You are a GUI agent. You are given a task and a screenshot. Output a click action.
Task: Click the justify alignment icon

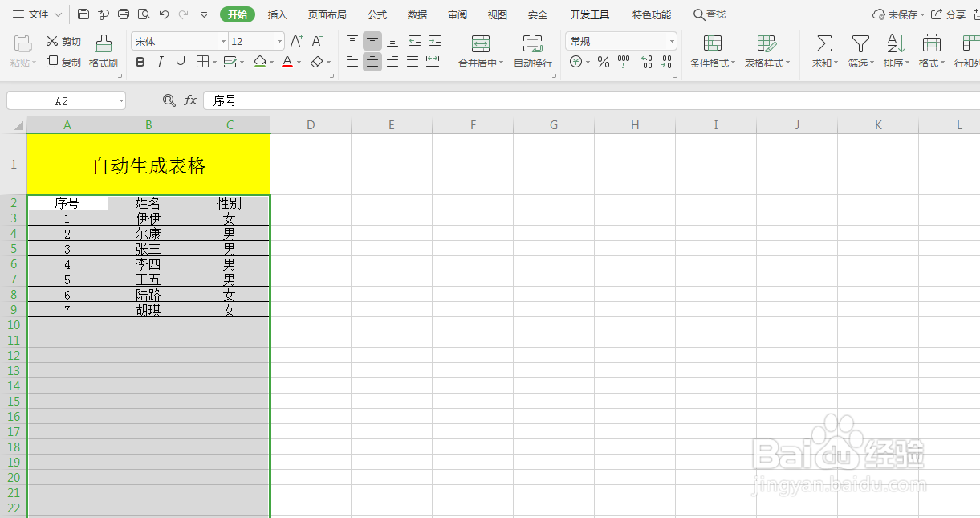(413, 62)
